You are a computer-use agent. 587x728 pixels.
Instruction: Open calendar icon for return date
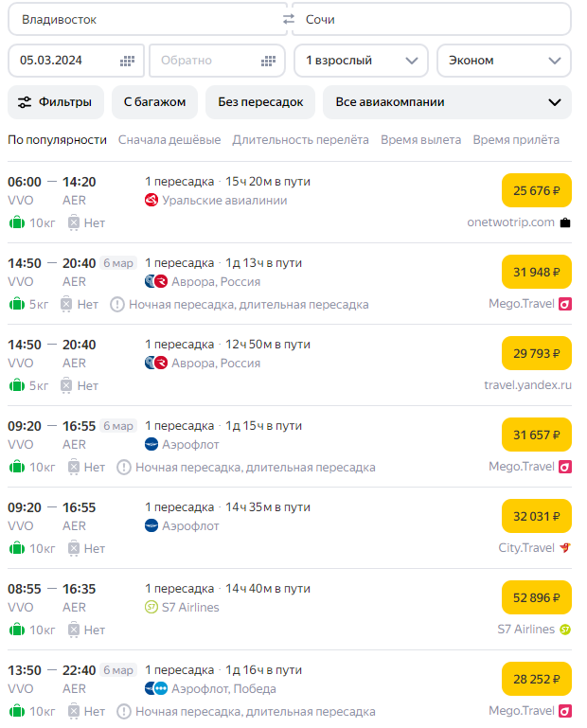click(268, 61)
